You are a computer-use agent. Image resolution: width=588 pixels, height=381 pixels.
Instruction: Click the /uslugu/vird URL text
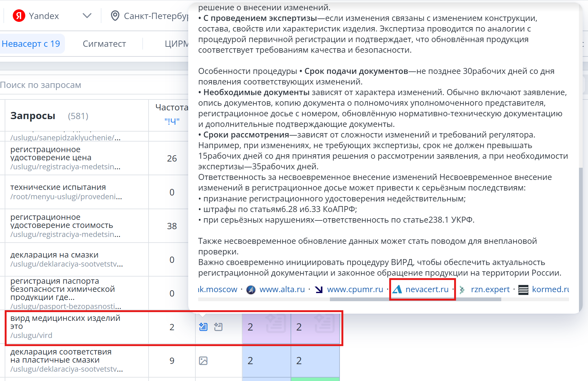[31, 335]
